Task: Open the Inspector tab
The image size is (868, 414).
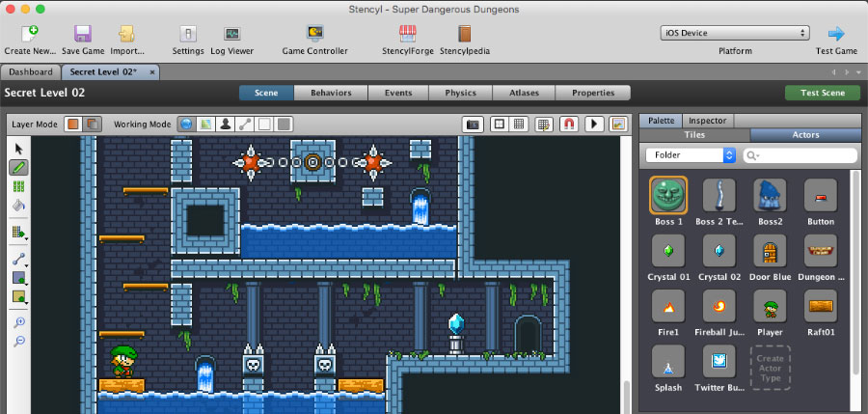Action: 707,121
